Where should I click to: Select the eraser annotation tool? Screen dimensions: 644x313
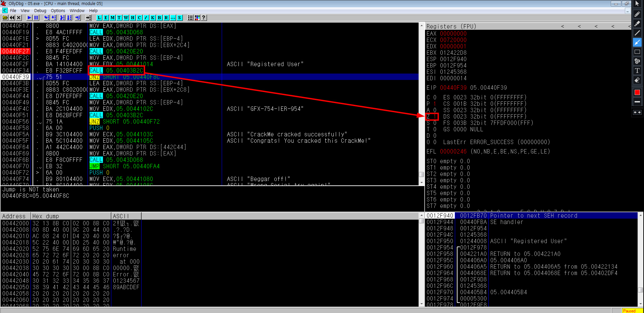coord(637,80)
